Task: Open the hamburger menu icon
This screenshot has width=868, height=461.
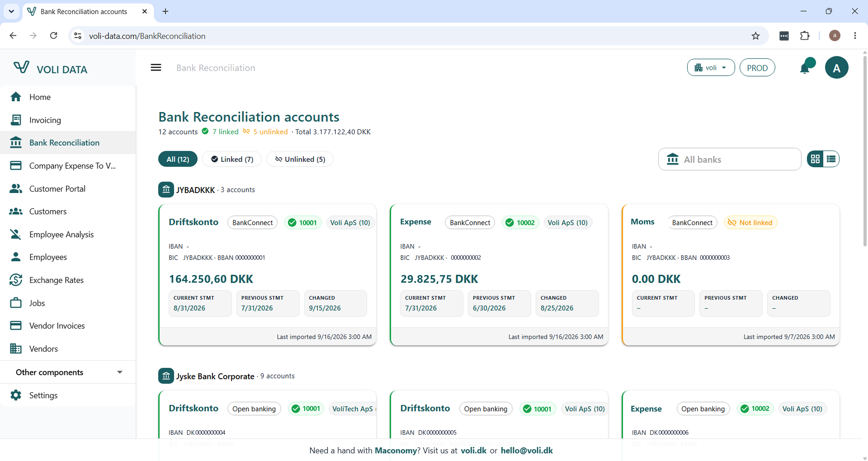Action: (156, 68)
